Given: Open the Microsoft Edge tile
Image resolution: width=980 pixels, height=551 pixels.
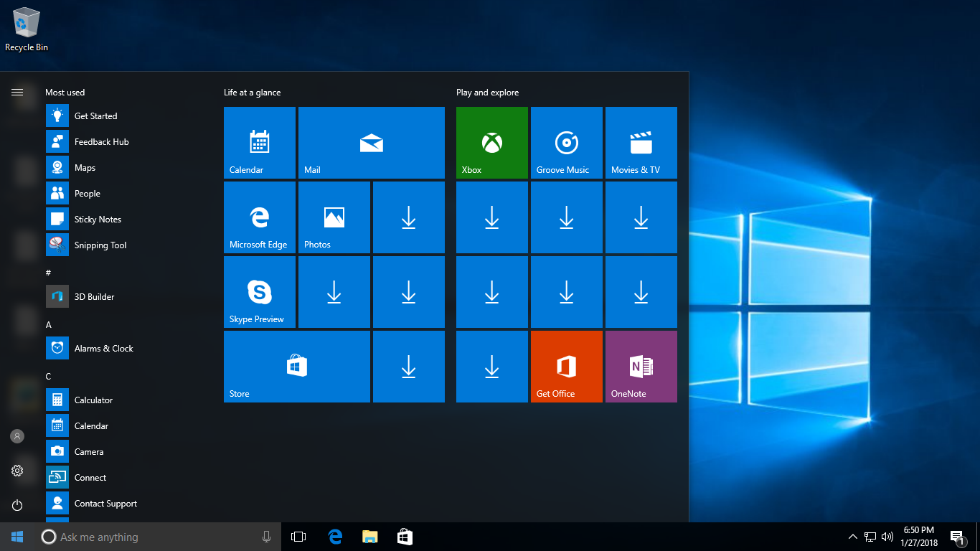Looking at the screenshot, I should [260, 217].
